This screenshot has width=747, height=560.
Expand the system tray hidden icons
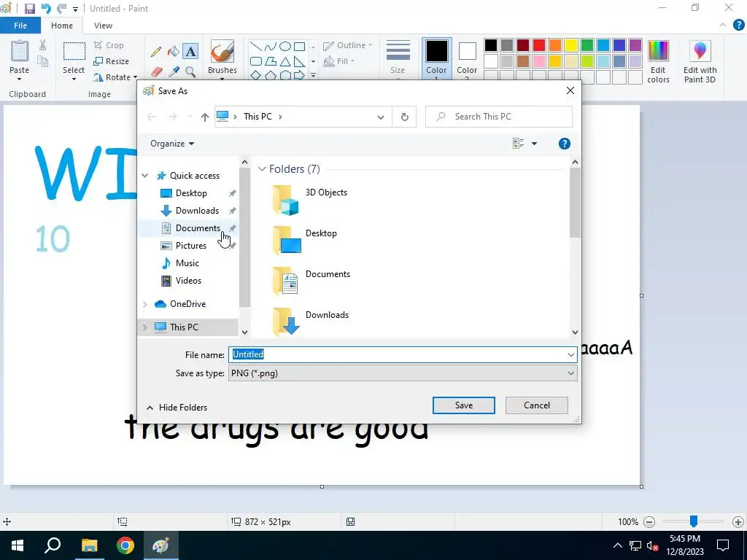pyautogui.click(x=617, y=545)
